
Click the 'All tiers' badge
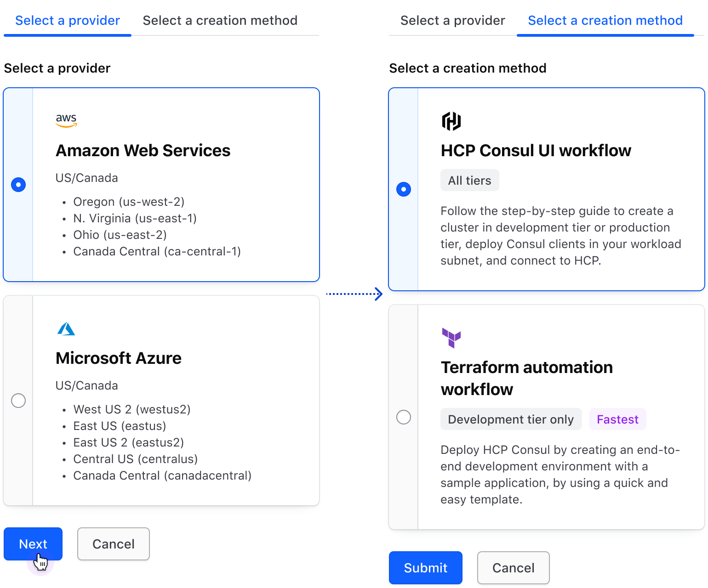[x=469, y=181]
